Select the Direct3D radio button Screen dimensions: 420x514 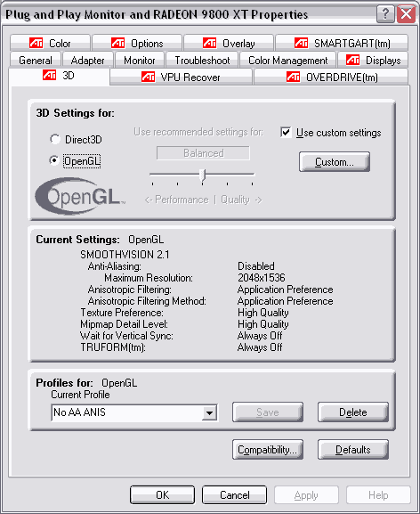click(54, 139)
